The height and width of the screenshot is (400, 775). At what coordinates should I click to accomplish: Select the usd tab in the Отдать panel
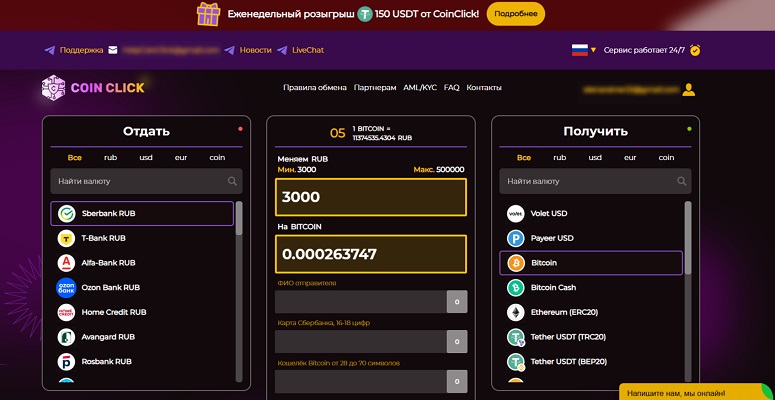coord(146,158)
